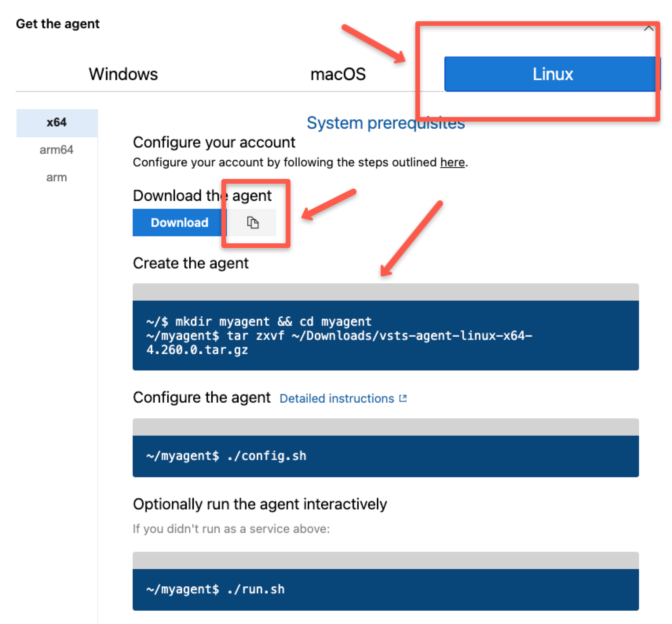Image resolution: width=672 pixels, height=624 pixels.
Task: Click the gray bar above the config.sh block
Action: [x=386, y=426]
